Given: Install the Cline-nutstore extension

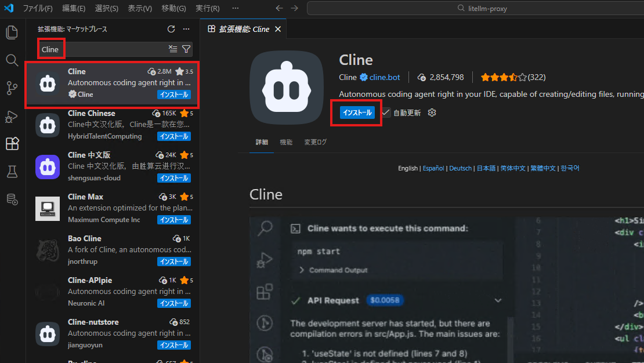Looking at the screenshot, I should coord(174,345).
